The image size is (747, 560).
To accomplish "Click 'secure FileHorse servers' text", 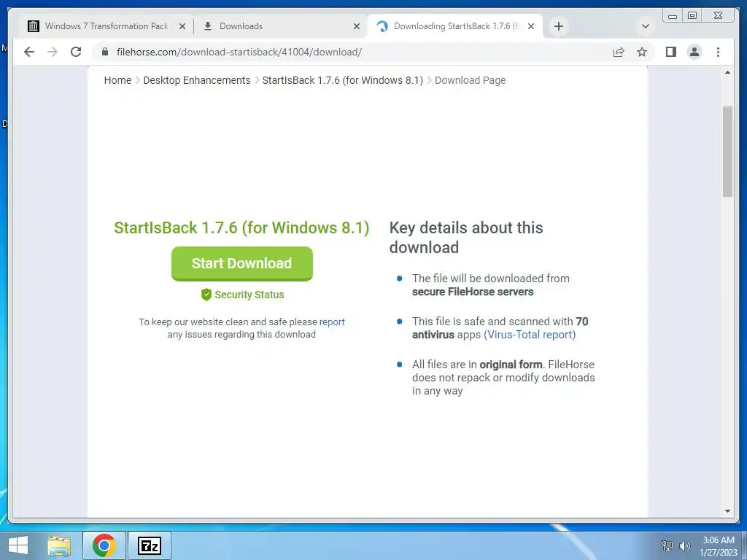I will (x=473, y=292).
